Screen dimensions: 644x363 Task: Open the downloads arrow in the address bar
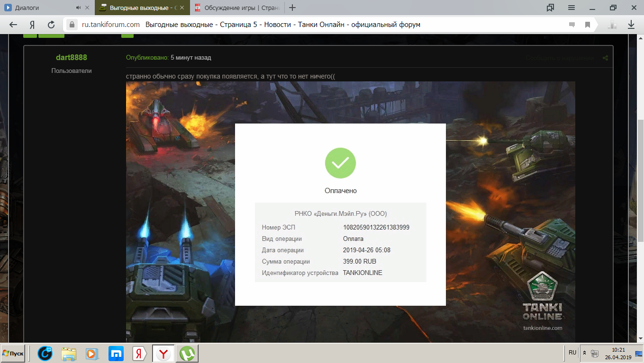[x=631, y=25]
